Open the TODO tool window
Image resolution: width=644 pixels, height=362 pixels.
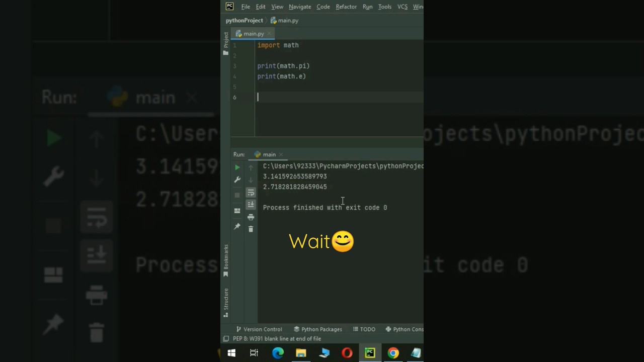tap(364, 329)
